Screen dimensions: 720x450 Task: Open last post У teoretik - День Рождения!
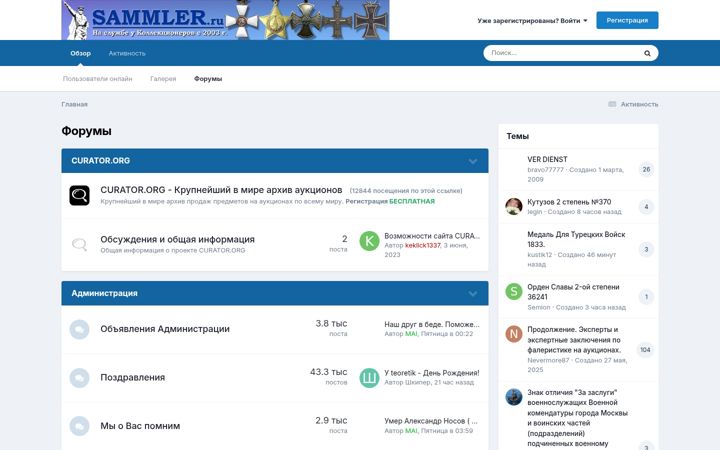[432, 373]
